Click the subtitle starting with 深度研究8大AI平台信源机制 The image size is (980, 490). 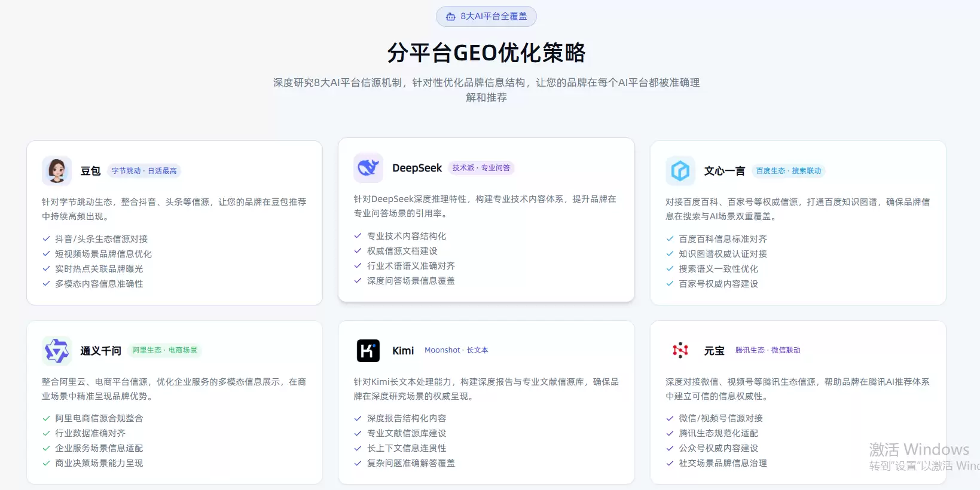486,90
